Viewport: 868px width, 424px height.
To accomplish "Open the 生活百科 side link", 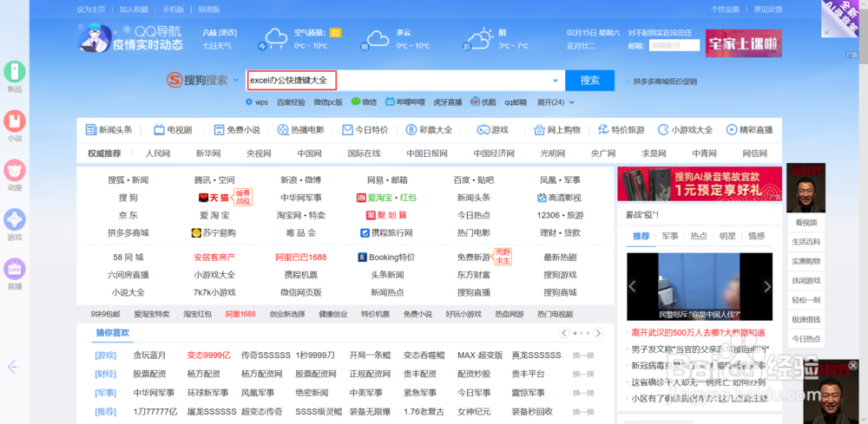I will point(806,242).
